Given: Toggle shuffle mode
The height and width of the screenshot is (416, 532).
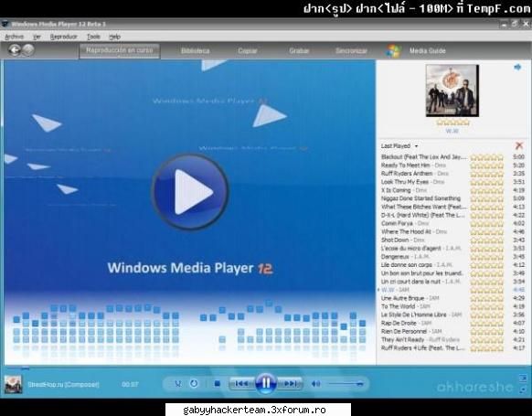Looking at the screenshot, I should pos(177,384).
